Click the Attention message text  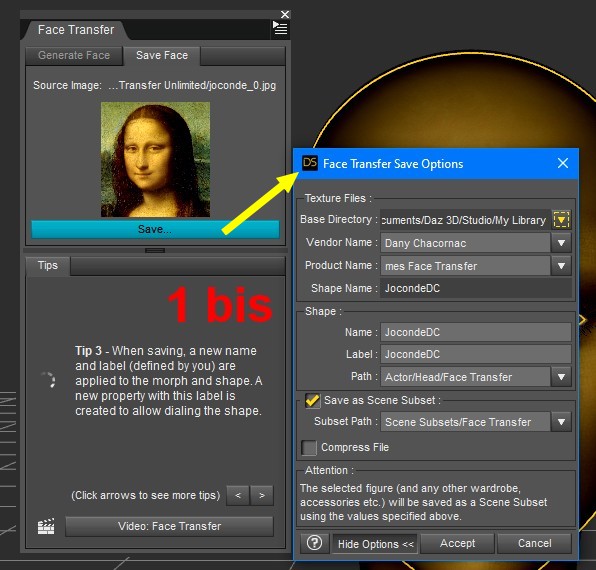423,502
